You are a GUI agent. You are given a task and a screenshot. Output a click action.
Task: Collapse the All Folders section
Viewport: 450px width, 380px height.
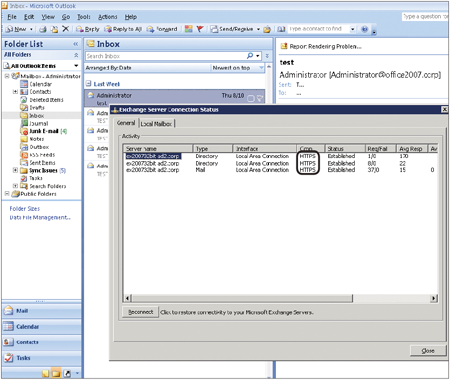[76, 55]
